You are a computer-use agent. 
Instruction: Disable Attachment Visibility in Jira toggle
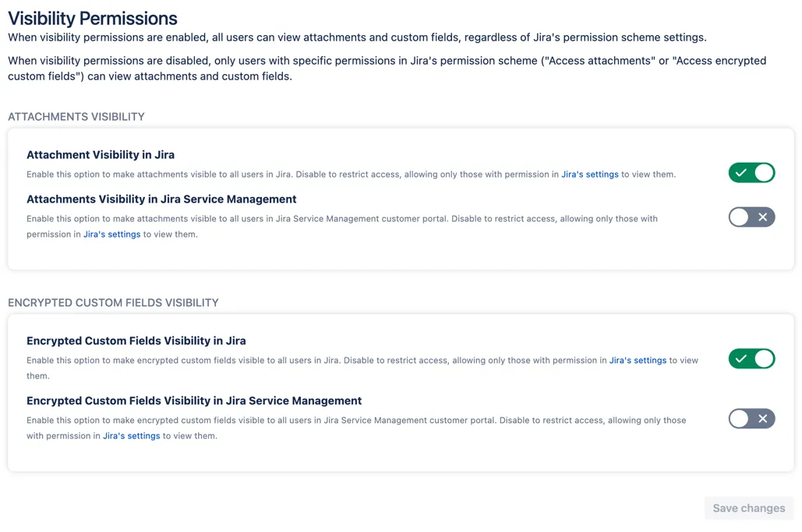coord(751,173)
